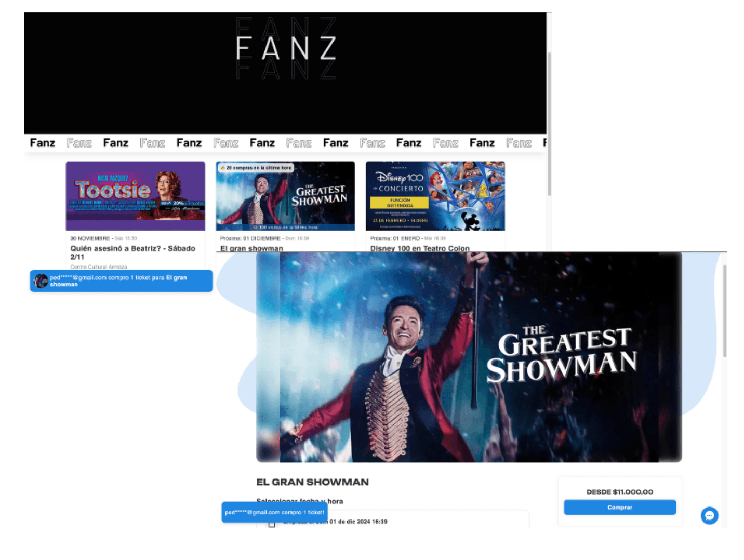The width and height of the screenshot is (744, 560).
Task: Tick the 01 de dic 2024 date checkbox
Action: pyautogui.click(x=272, y=524)
